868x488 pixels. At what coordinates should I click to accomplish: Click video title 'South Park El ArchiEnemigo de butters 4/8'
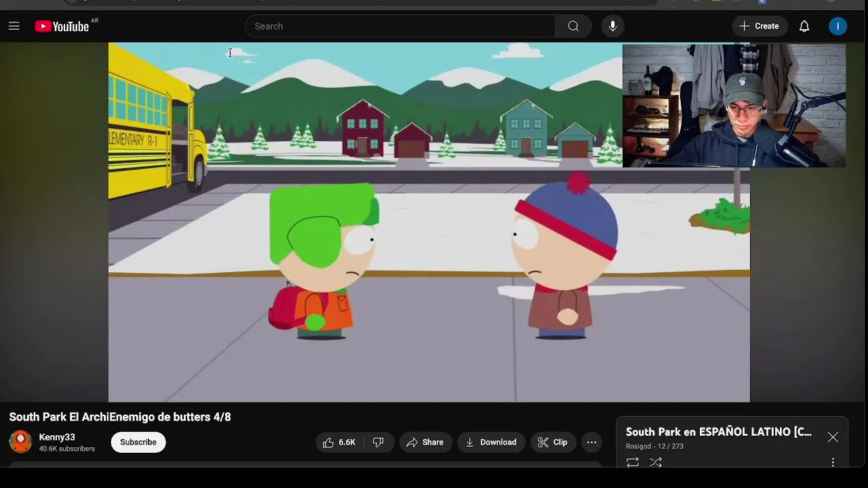(120, 417)
